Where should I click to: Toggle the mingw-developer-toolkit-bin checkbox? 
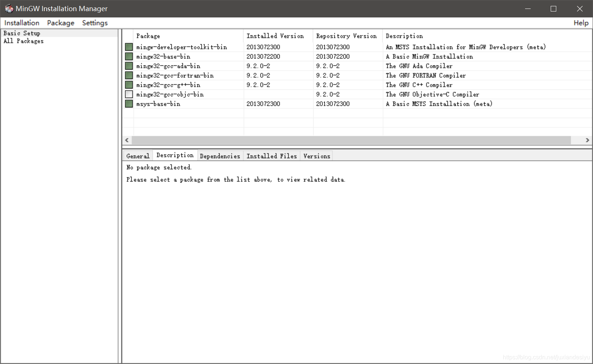point(129,47)
